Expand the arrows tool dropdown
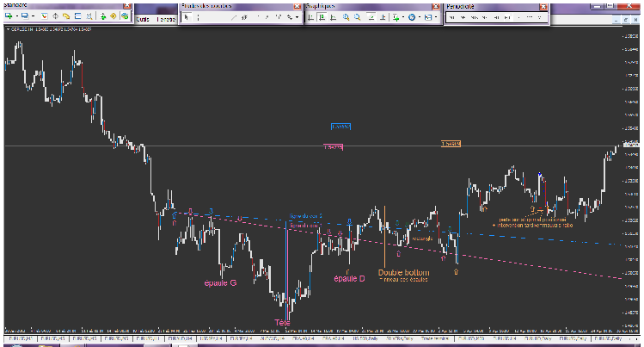Image resolution: width=644 pixels, height=347 pixels. (297, 17)
